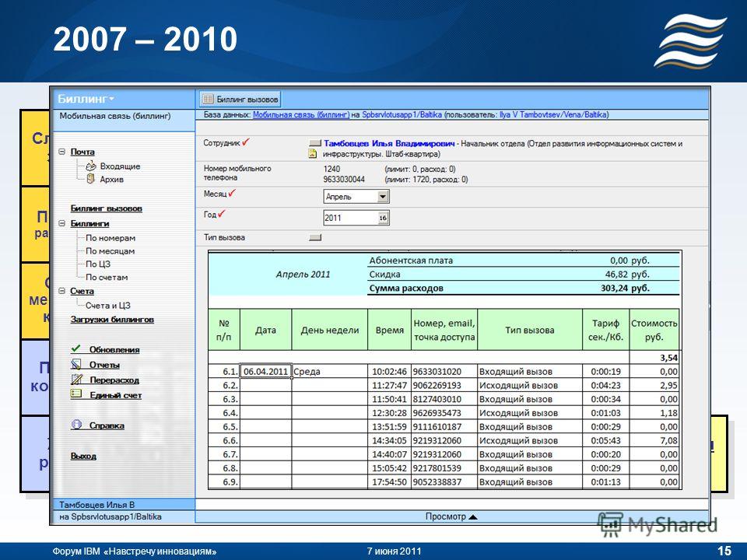Screen dimensions: 747x560
Task: Collapse the Счета tree section
Action: (62, 290)
